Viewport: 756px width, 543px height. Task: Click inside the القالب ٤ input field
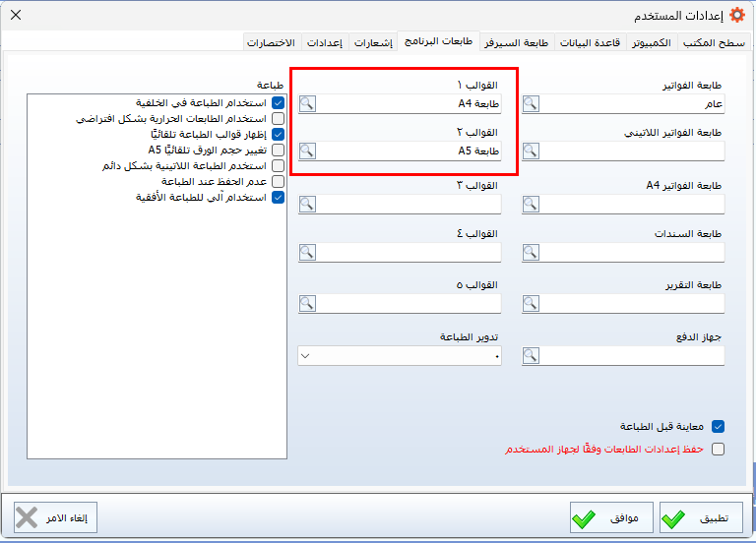411,253
